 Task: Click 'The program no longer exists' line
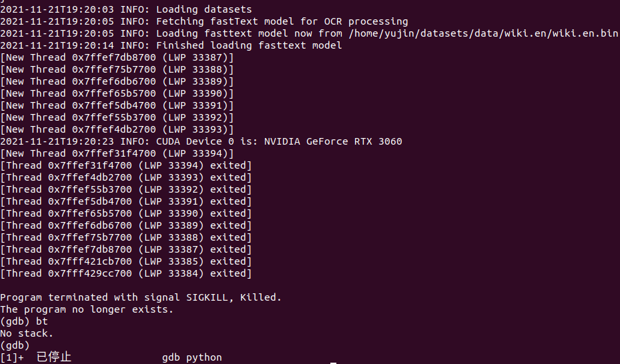coord(86,309)
